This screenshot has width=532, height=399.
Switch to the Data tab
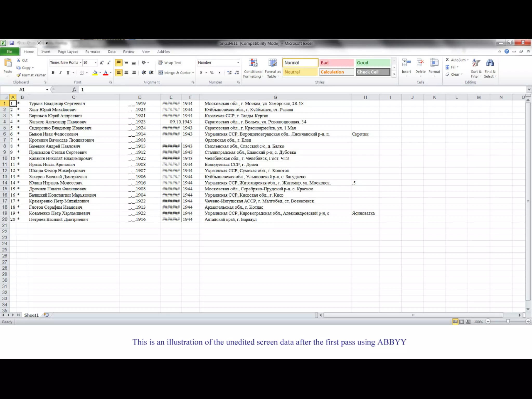pyautogui.click(x=112, y=52)
